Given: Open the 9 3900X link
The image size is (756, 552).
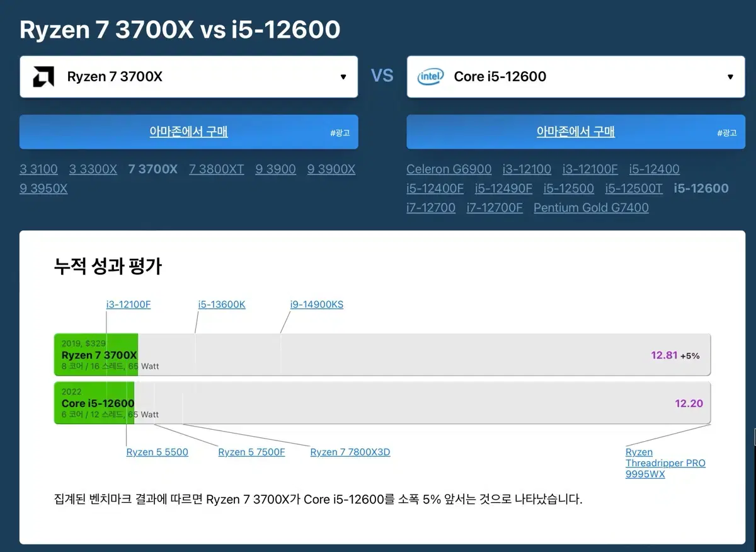Looking at the screenshot, I should [x=331, y=169].
